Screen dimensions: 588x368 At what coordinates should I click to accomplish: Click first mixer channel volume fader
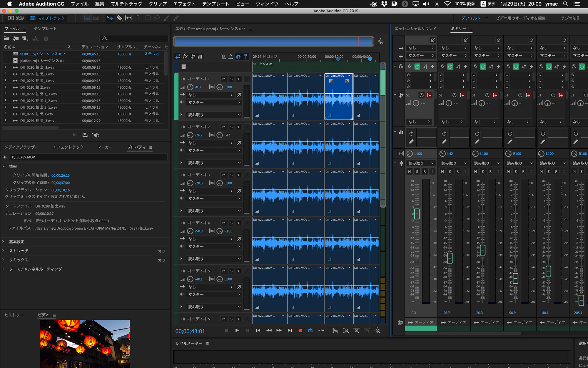tap(417, 214)
